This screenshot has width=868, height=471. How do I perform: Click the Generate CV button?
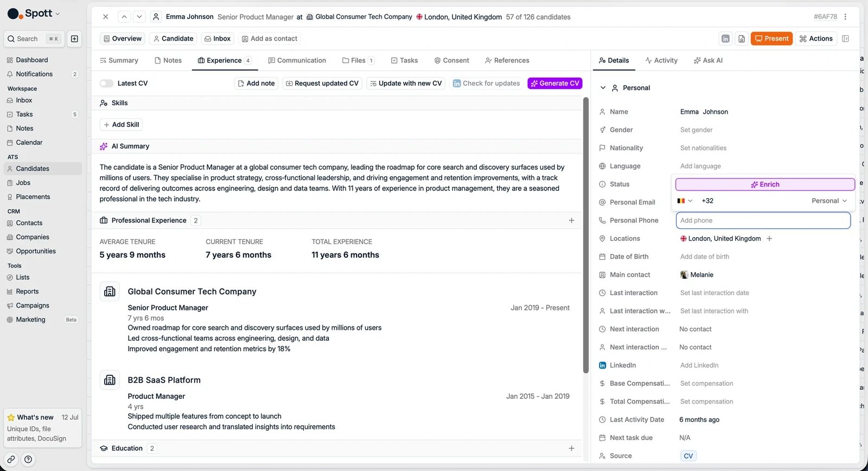[555, 83]
